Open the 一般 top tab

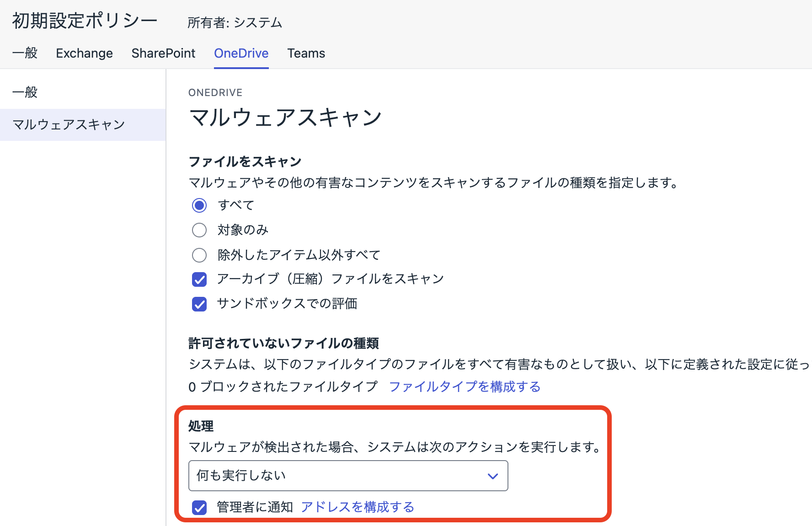[x=25, y=53]
